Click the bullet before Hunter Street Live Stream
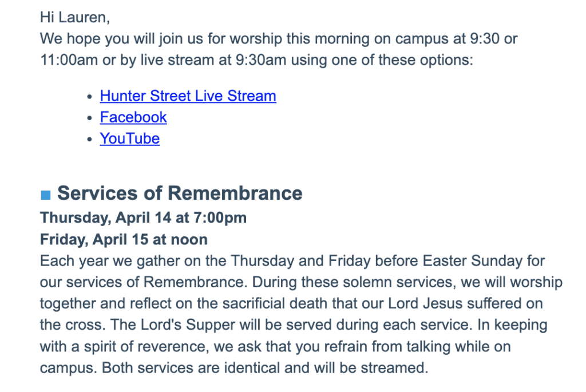This screenshot has height=392, width=586. tap(89, 97)
